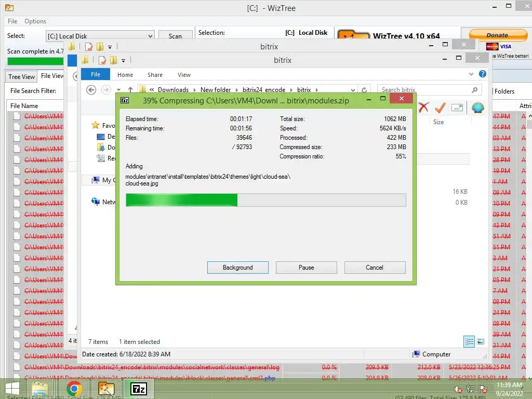Click the orange checkmark icon
The height and width of the screenshot is (399, 532).
pos(440,108)
